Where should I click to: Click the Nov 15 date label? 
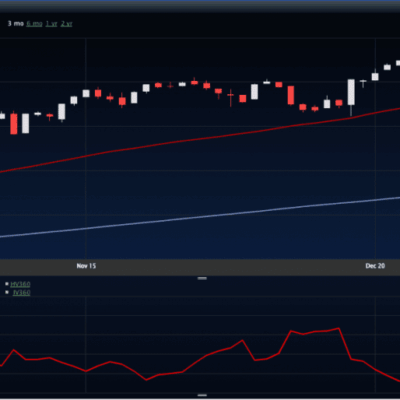(86, 266)
